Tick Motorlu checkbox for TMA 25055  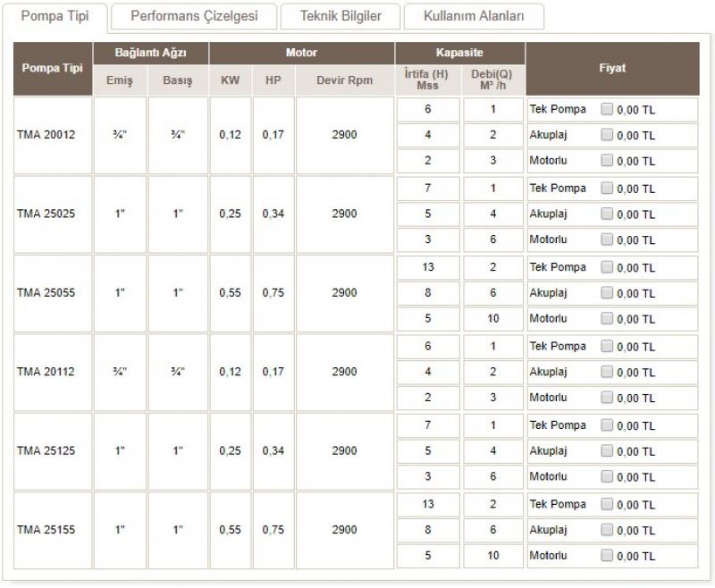click(x=608, y=319)
